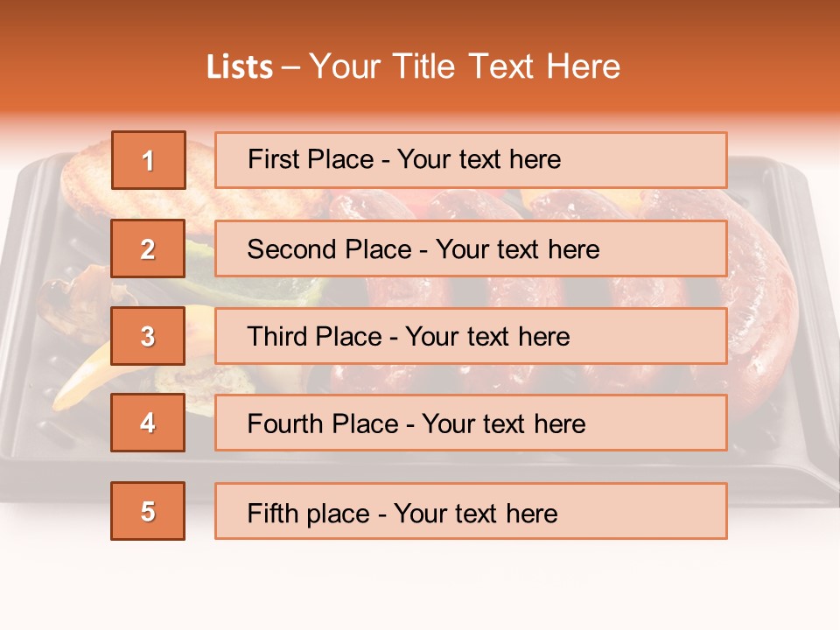This screenshot has height=630, width=840.
Task: Click the "Second Place" text box
Action: (x=471, y=249)
